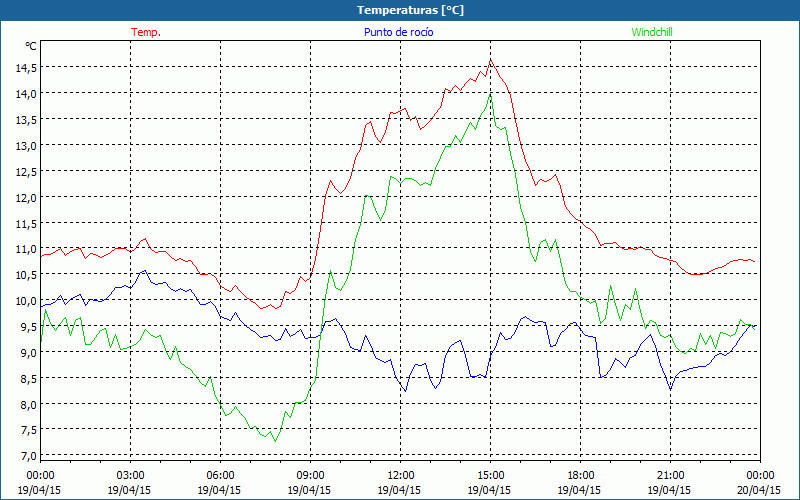Click the 10,5 y-axis value
Screen dimensions: 800x500
pyautogui.click(x=26, y=274)
